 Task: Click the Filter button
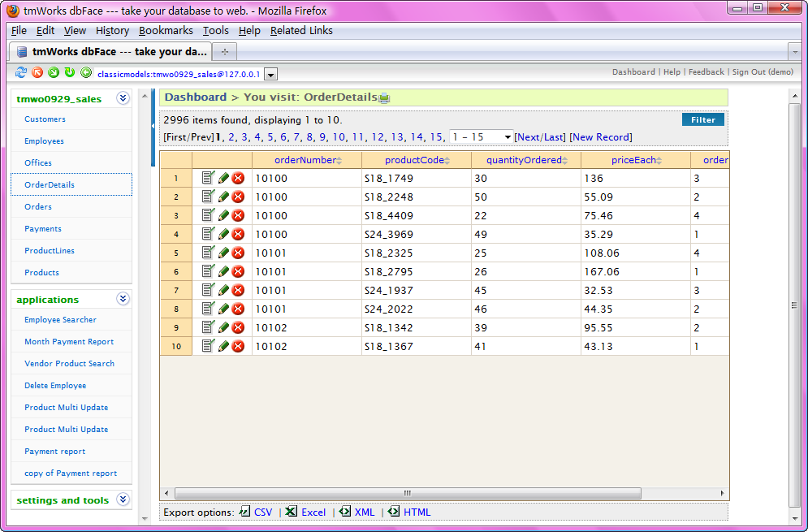[703, 119]
